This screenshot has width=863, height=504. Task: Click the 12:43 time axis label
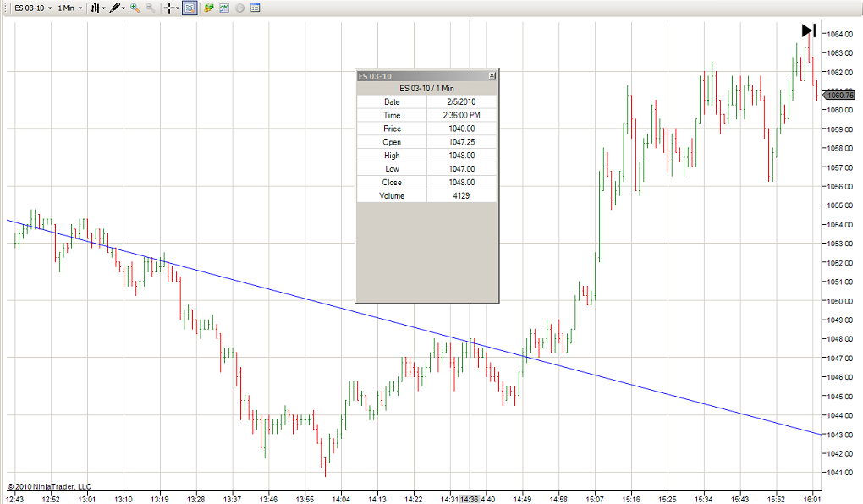tap(15, 499)
